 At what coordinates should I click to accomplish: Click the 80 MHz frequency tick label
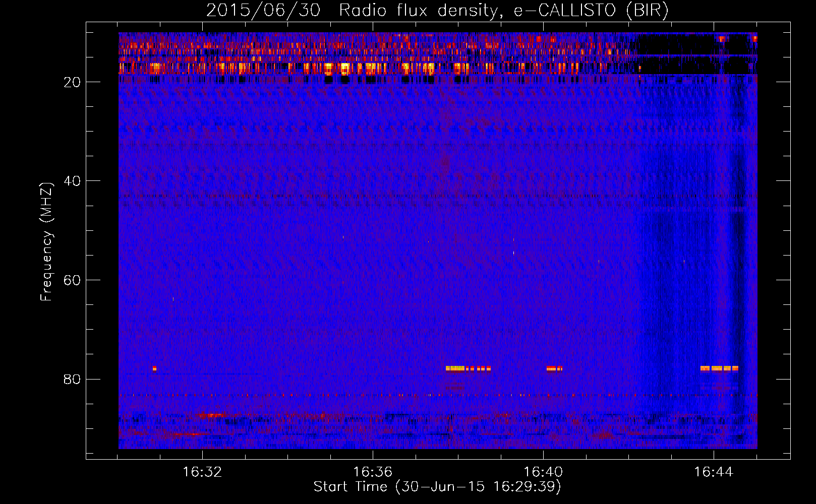(72, 379)
